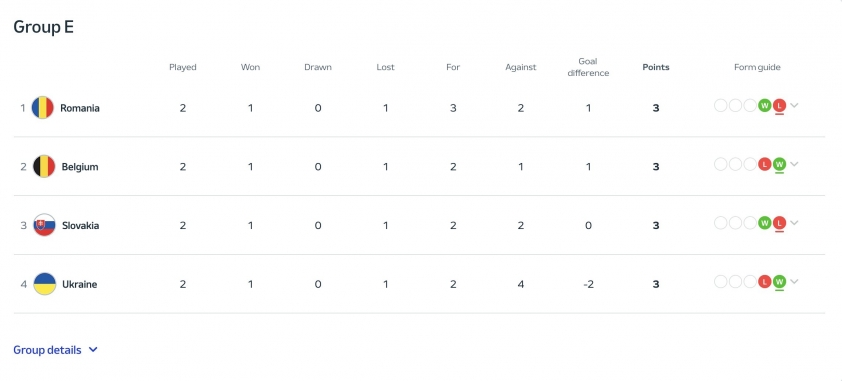Click the Slovakia flag icon
The width and height of the screenshot is (842, 381).
(44, 225)
